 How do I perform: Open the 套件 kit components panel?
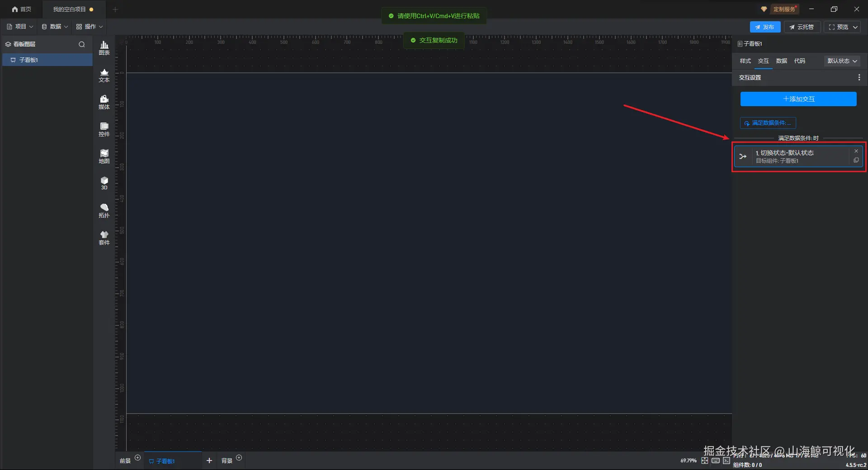[x=104, y=238]
